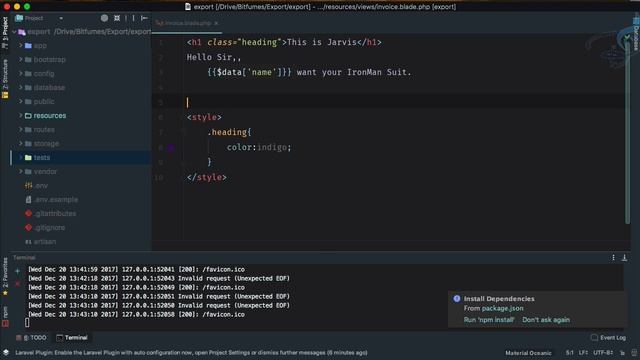Viewport: 640px width, 360px height.
Task: Toggle the Structure tool window side tab
Action: click(x=5, y=79)
